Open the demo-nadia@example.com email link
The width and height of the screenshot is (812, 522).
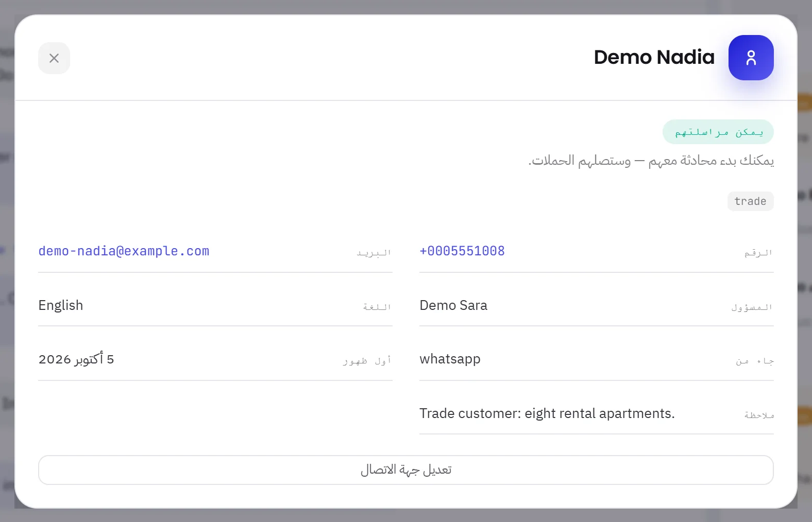point(124,251)
